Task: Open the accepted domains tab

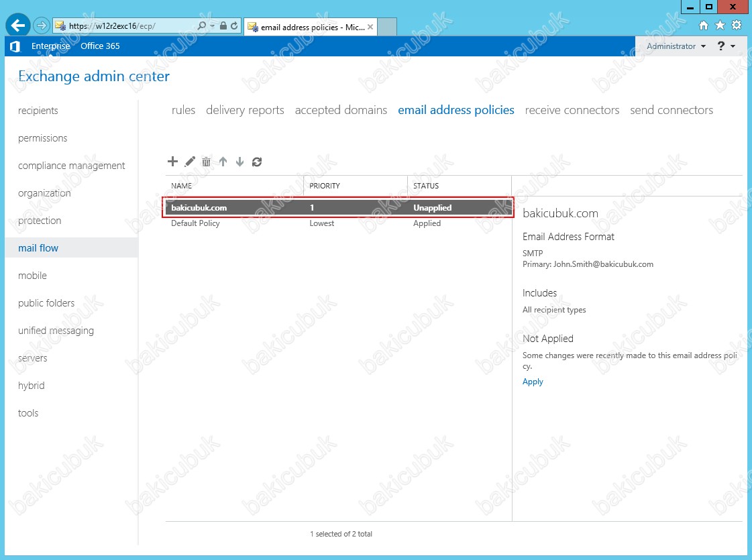Action: pyautogui.click(x=341, y=110)
